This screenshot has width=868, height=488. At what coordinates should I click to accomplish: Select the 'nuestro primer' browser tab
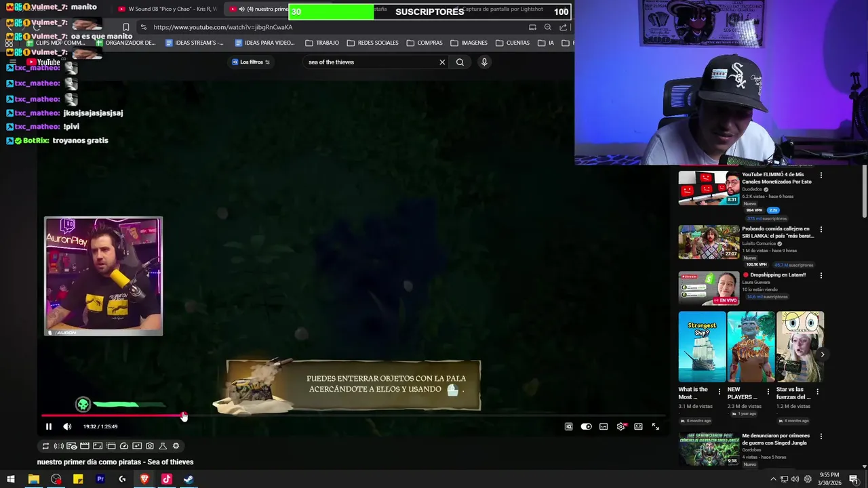click(x=258, y=9)
